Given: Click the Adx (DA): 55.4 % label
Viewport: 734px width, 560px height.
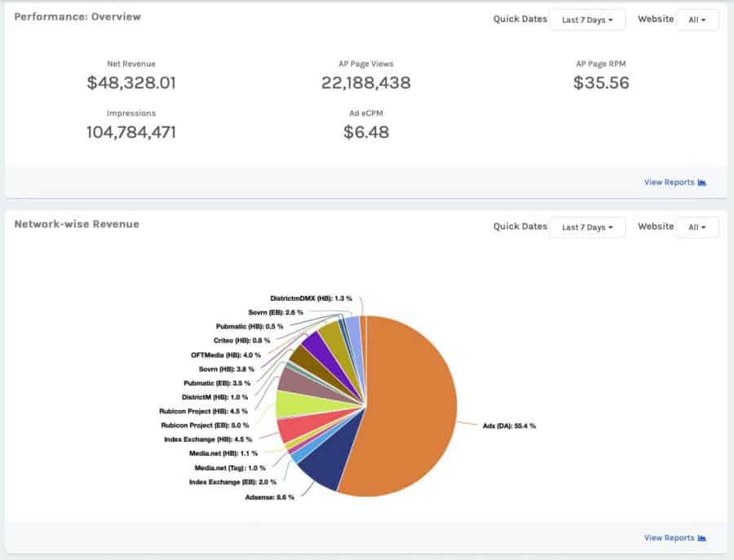Looking at the screenshot, I should point(509,426).
